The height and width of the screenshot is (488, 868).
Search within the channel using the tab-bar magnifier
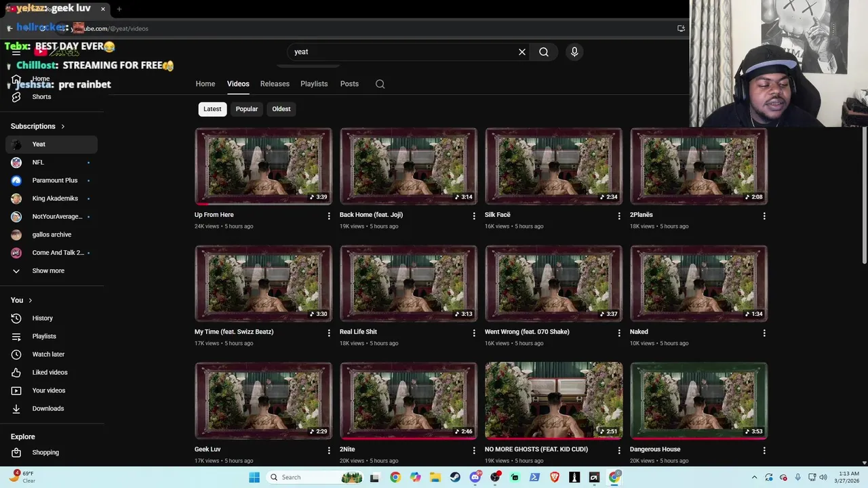pos(380,84)
